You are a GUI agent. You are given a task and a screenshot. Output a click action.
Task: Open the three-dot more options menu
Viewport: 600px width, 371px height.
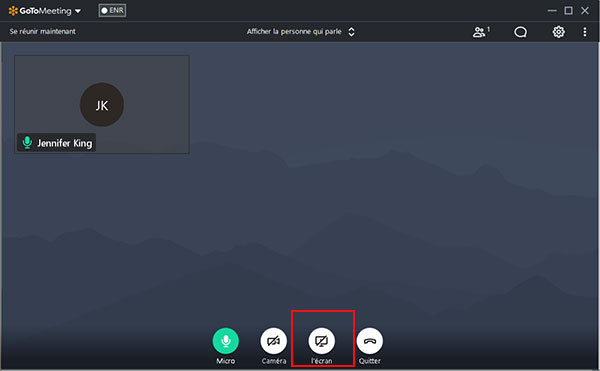585,32
